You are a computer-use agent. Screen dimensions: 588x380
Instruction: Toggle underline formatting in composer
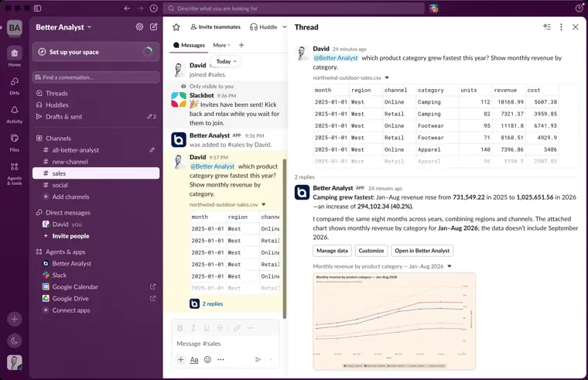coord(207,328)
